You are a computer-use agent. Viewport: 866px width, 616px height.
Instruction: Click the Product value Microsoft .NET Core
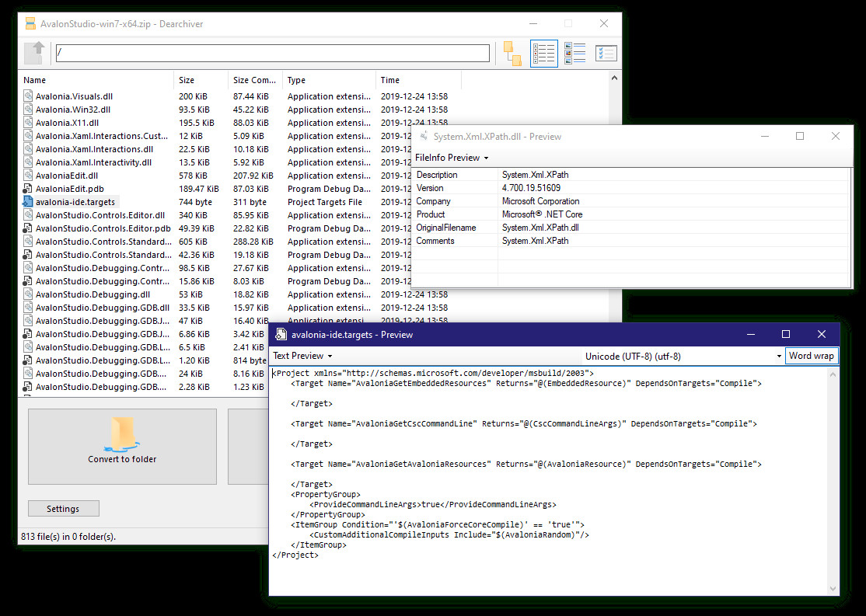(x=542, y=214)
